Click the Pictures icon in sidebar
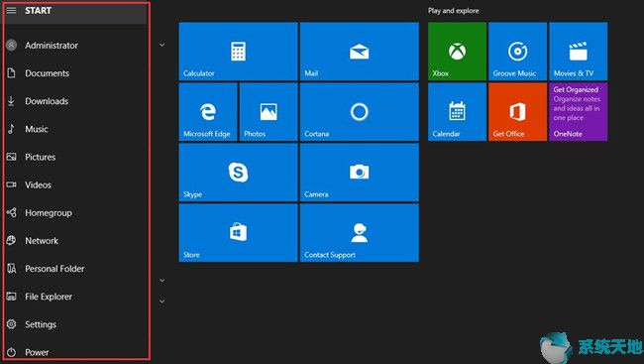Image resolution: width=644 pixels, height=364 pixels. 12,157
